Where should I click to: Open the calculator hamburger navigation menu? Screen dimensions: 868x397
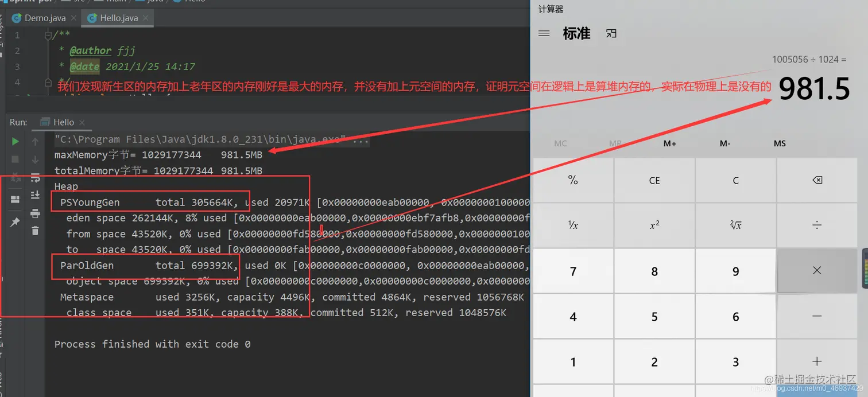pyautogui.click(x=544, y=34)
